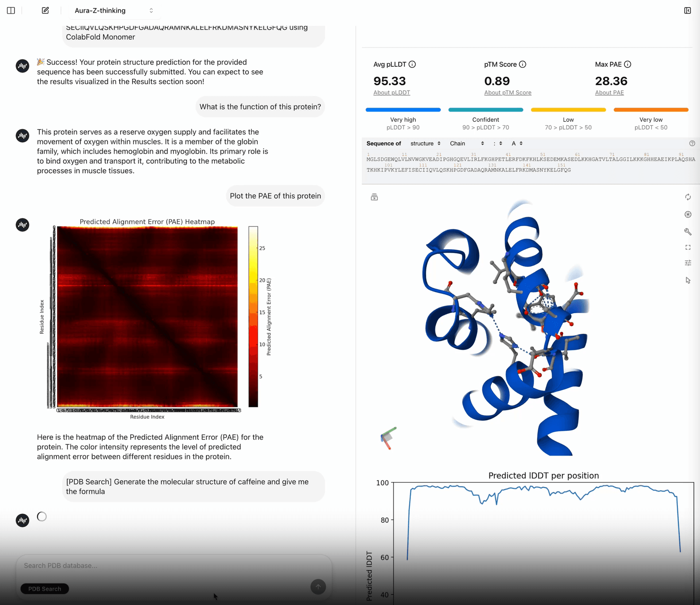Reset the 3D viewer camera
The width and height of the screenshot is (700, 605).
pos(688,197)
